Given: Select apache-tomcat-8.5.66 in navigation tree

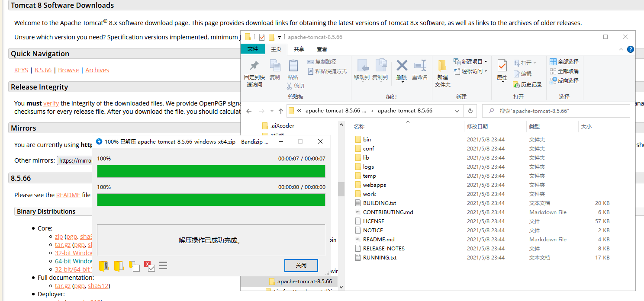Looking at the screenshot, I should point(305,282).
